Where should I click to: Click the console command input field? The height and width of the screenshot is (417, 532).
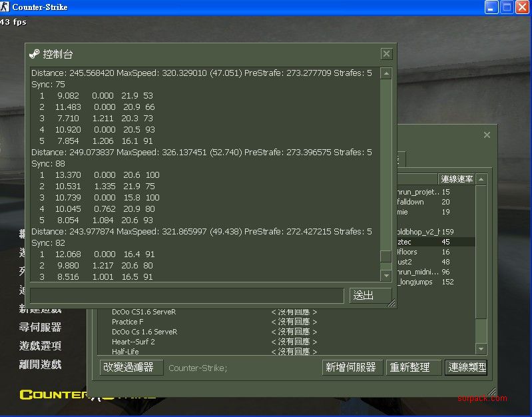point(187,295)
